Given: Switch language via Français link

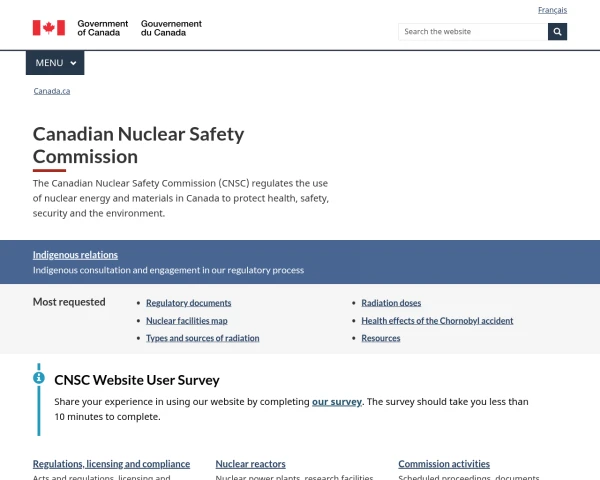Looking at the screenshot, I should point(552,10).
